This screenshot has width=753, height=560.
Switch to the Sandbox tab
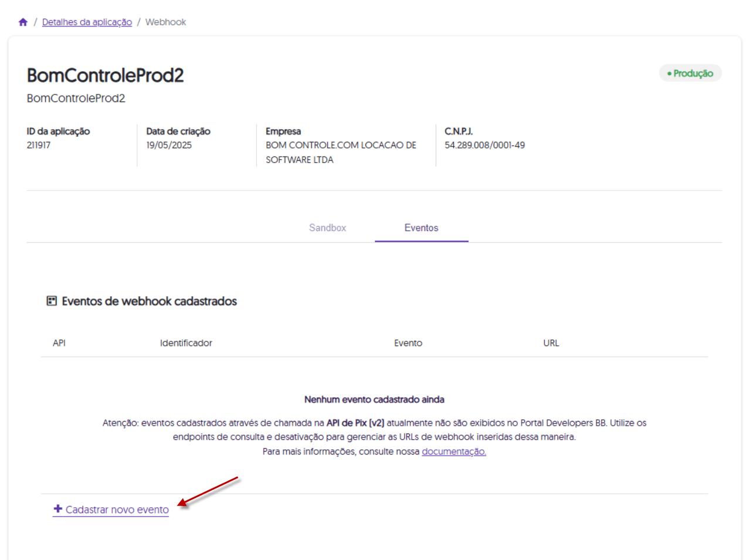tap(327, 228)
